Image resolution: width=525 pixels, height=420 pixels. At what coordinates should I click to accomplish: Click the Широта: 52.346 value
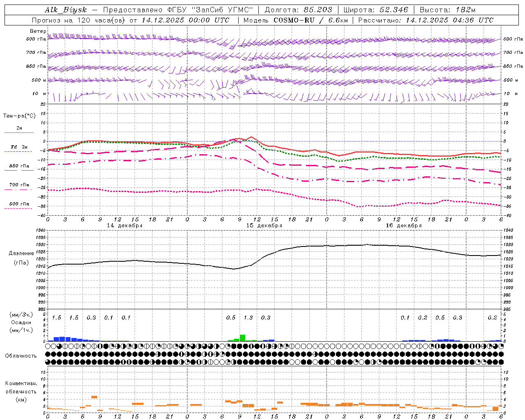click(x=376, y=10)
